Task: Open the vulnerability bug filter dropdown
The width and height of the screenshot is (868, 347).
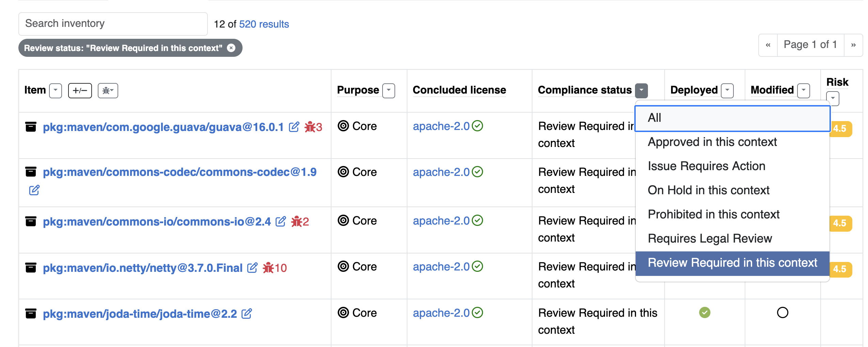Action: (x=108, y=90)
